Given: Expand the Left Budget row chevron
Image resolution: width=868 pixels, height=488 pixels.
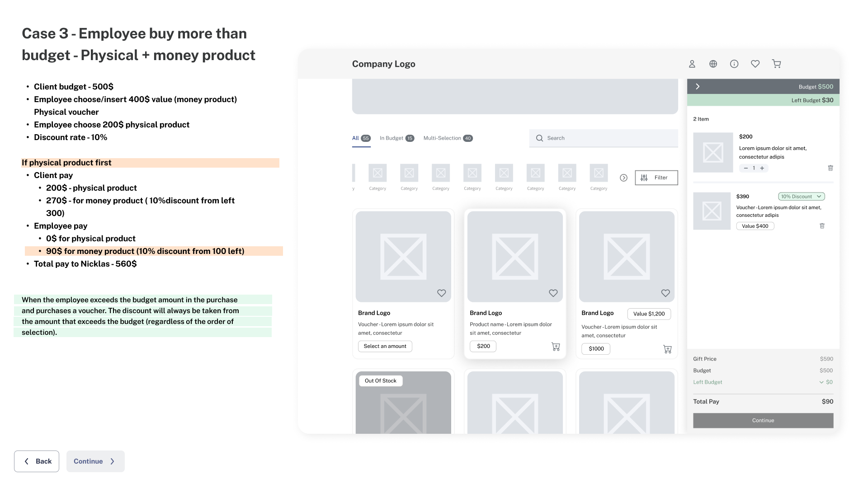Looking at the screenshot, I should click(821, 382).
